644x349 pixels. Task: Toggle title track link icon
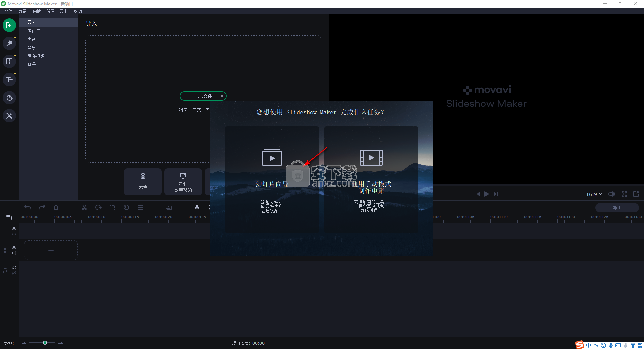click(14, 234)
